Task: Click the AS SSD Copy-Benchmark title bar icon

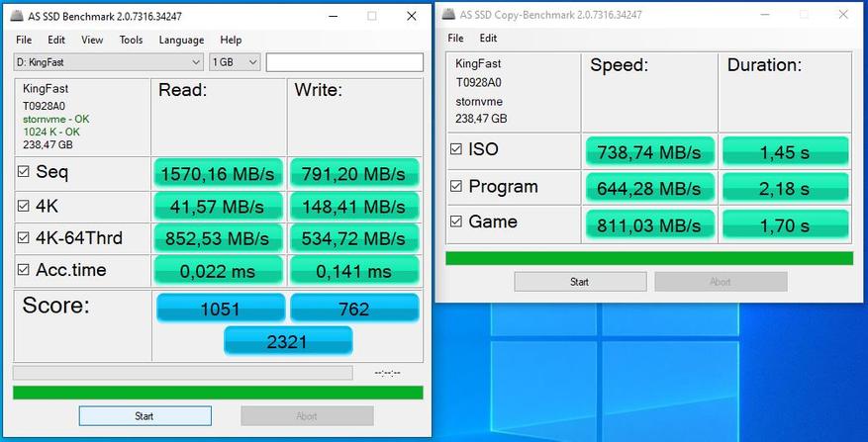Action: 450,15
